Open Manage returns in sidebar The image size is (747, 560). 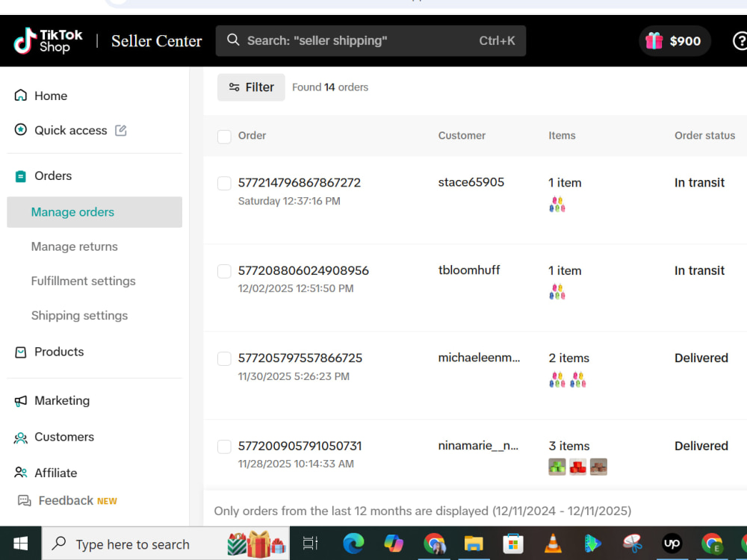pos(74,246)
